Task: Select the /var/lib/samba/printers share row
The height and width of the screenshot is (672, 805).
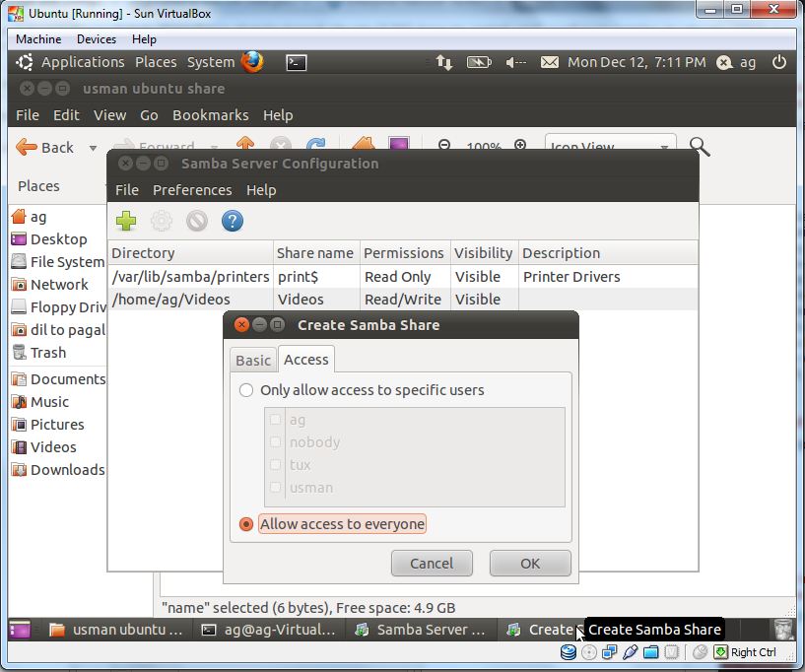Action: point(402,277)
